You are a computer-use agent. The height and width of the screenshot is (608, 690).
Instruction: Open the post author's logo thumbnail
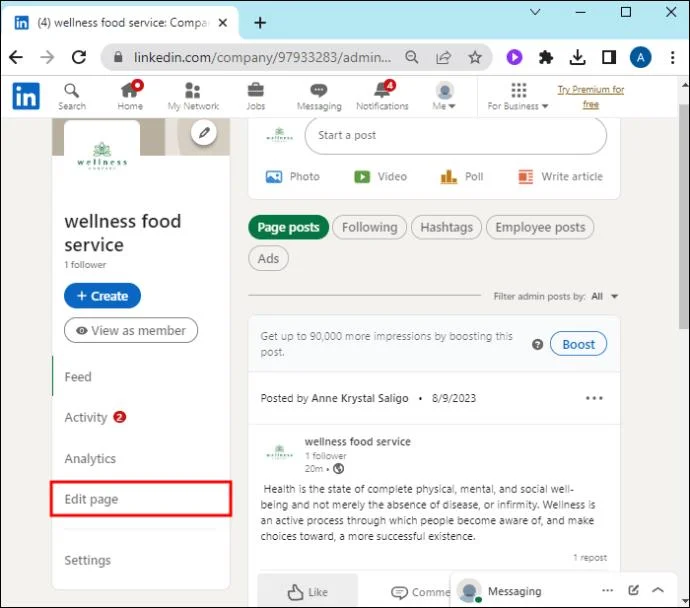point(279,453)
